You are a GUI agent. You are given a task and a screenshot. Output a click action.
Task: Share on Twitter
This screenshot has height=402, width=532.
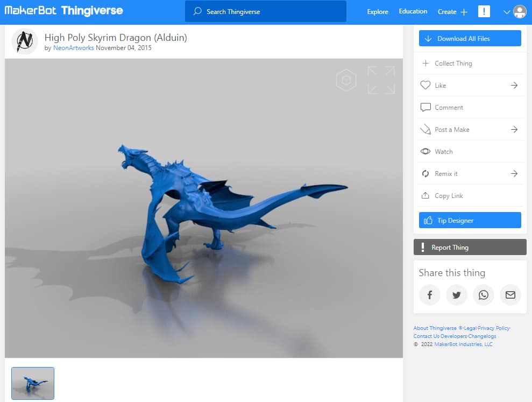click(456, 295)
